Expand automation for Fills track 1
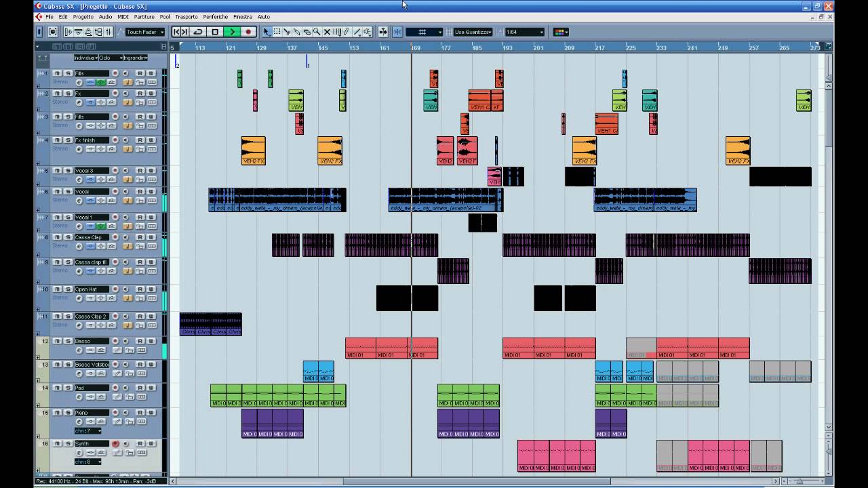 (38, 86)
